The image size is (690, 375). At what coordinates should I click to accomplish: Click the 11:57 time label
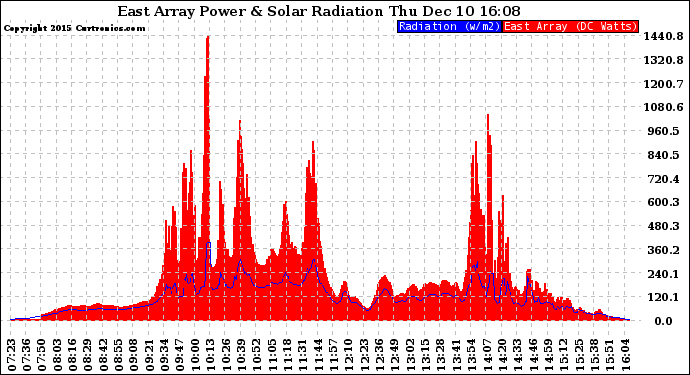pos(334,355)
